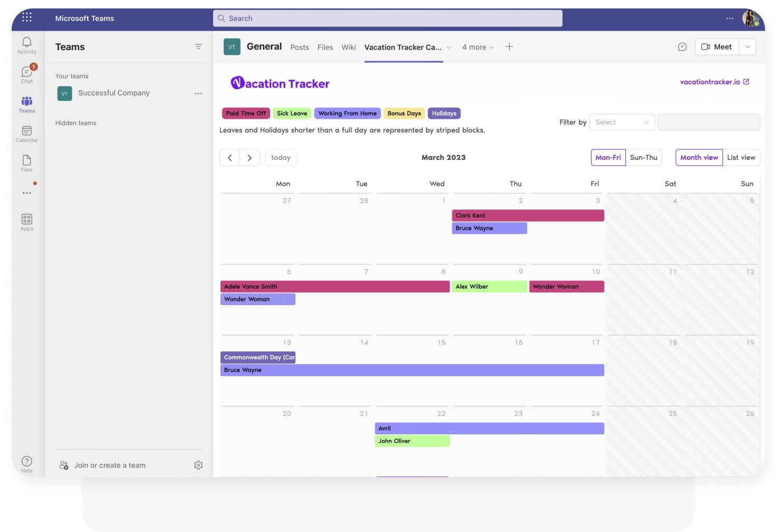
Task: Open the app launcher grid icon
Action: coord(27,17)
